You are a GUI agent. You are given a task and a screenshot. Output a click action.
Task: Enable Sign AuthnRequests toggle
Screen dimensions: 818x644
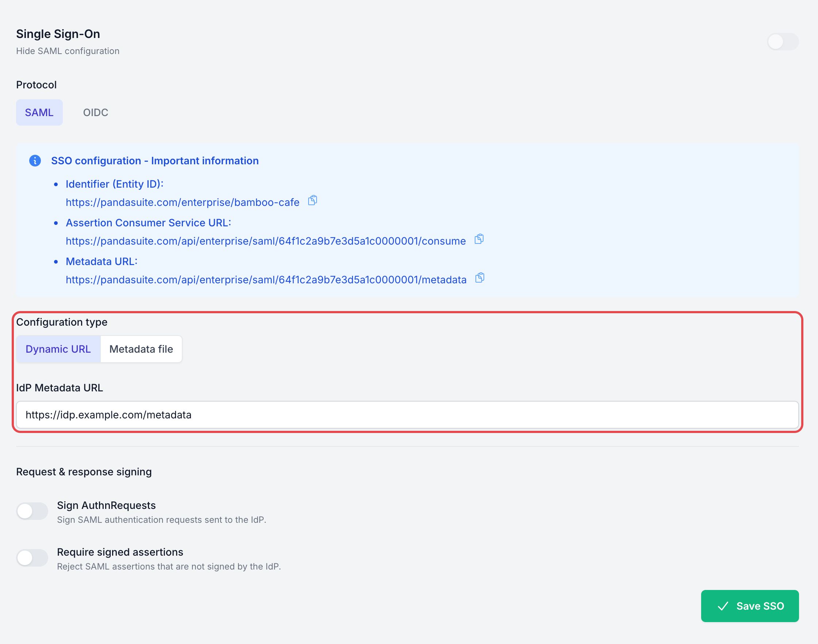32,511
